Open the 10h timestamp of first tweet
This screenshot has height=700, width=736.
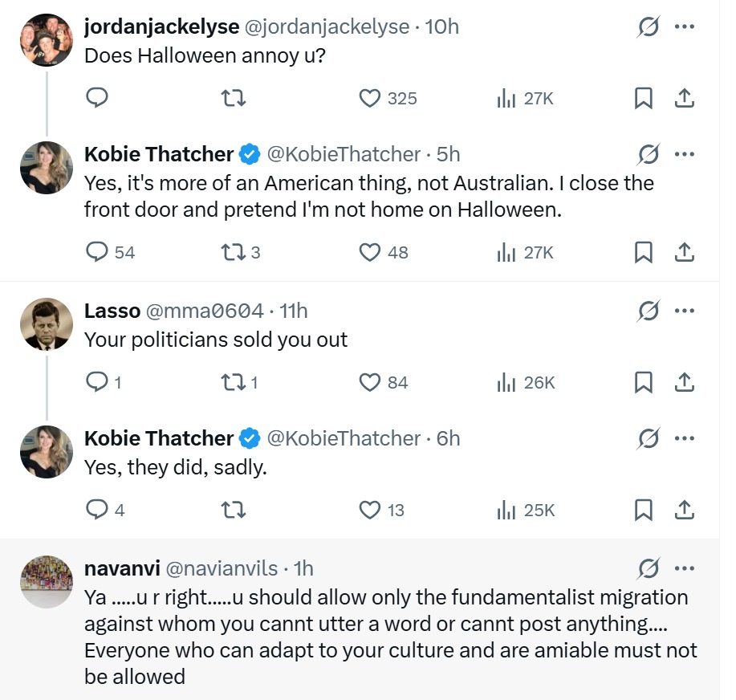click(441, 26)
